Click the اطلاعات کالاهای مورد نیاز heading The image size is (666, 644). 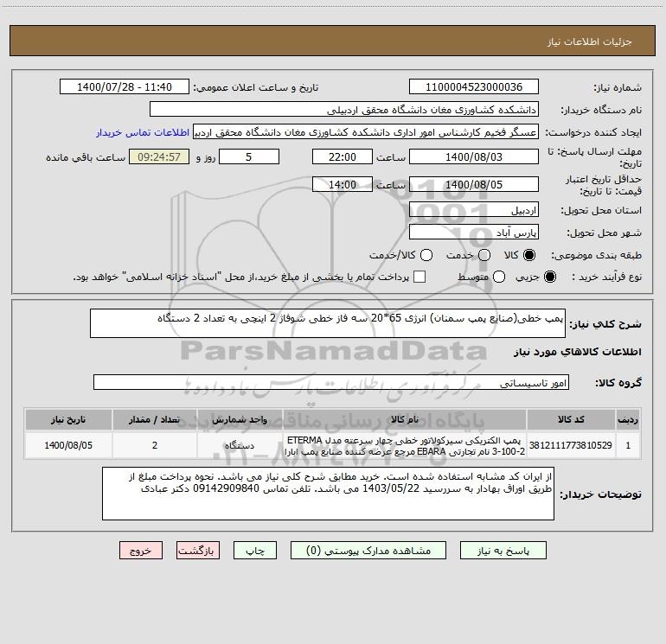(x=578, y=352)
